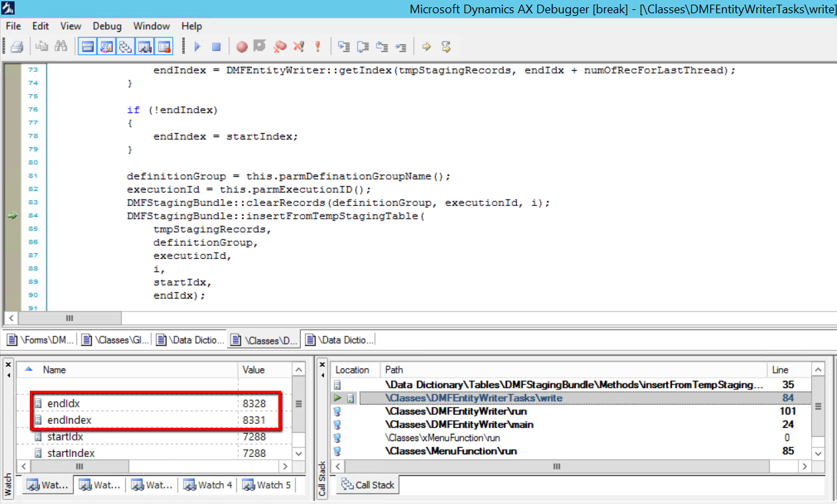
Task: Click the Copy icon in the toolbar
Action: [x=42, y=46]
